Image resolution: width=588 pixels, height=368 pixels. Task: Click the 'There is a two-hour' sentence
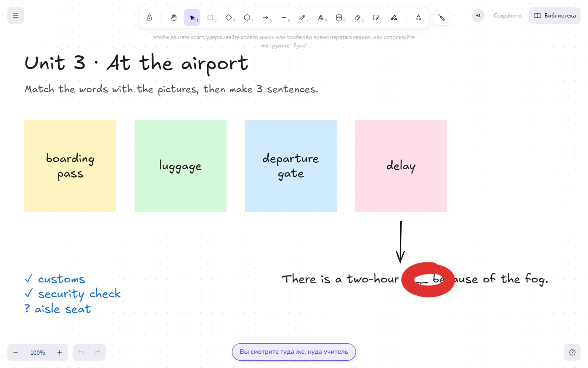tap(415, 279)
